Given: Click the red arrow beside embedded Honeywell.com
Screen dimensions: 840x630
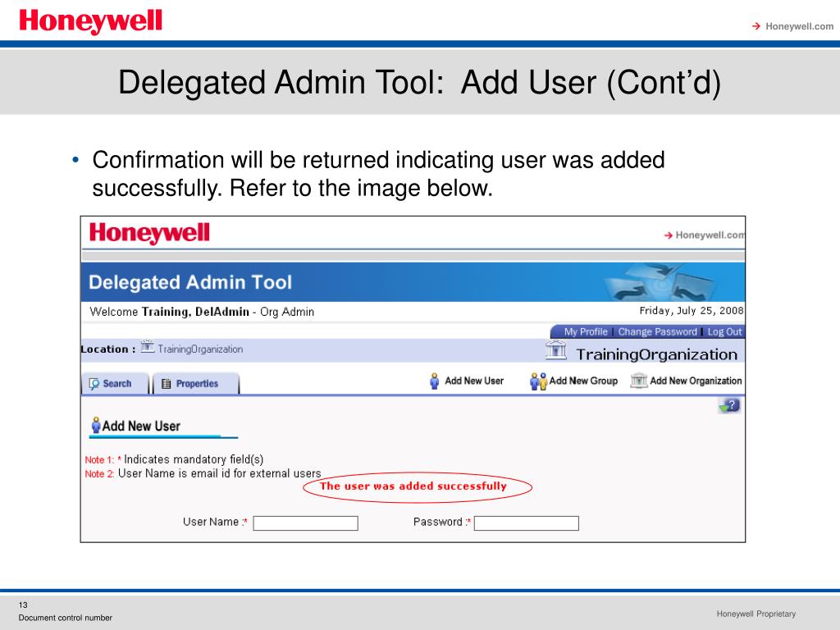Looking at the screenshot, I should pos(668,235).
